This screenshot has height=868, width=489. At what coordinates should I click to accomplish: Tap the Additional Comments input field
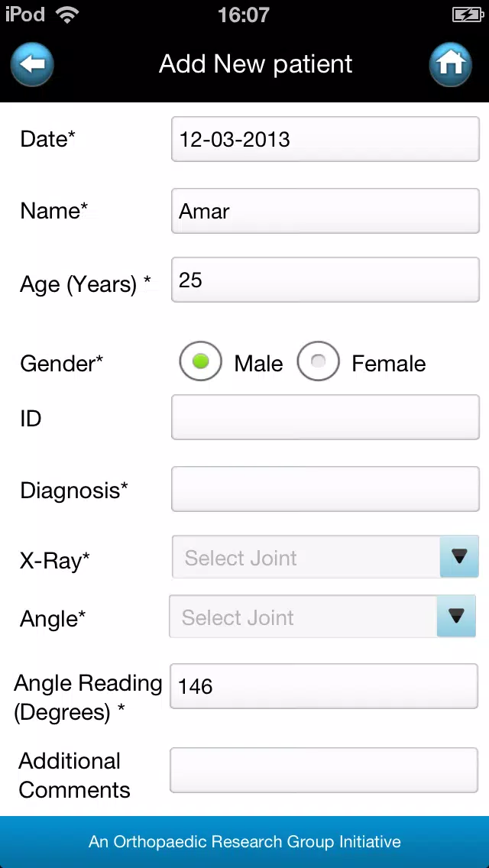[x=323, y=770]
